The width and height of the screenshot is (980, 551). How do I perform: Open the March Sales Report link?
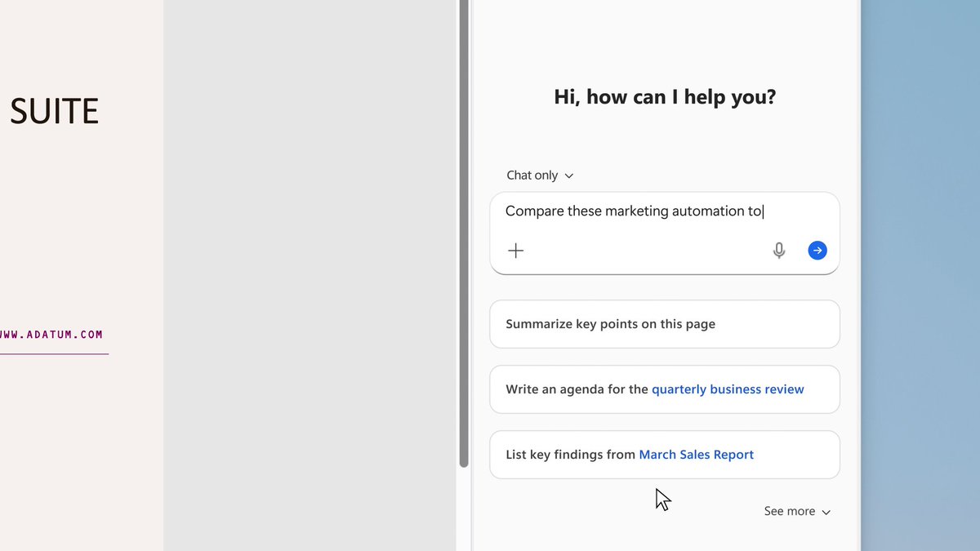point(696,455)
